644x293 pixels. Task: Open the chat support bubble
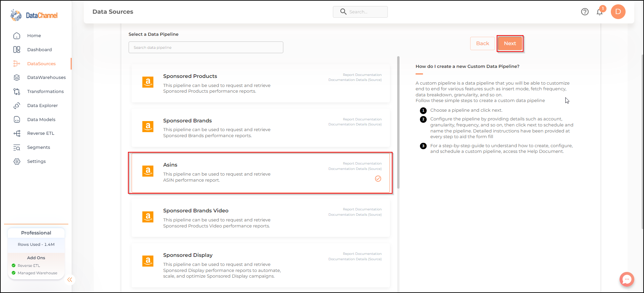[627, 279]
